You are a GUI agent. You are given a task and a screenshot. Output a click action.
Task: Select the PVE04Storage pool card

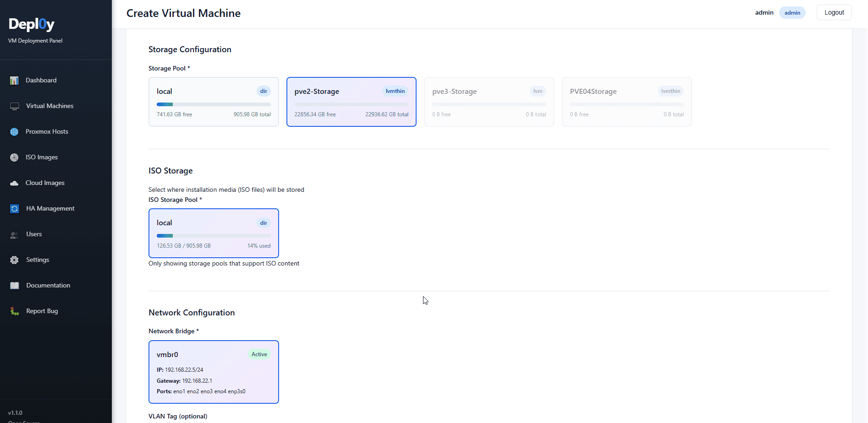pyautogui.click(x=627, y=102)
